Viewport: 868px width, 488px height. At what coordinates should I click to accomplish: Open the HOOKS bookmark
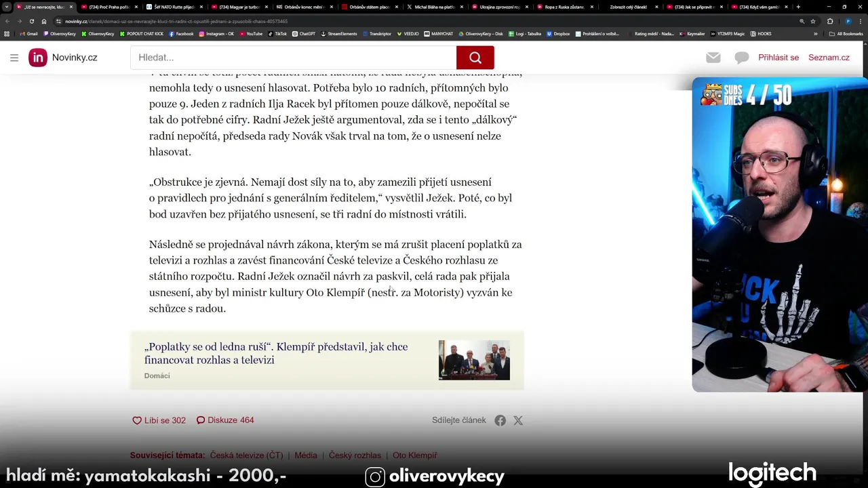761,33
